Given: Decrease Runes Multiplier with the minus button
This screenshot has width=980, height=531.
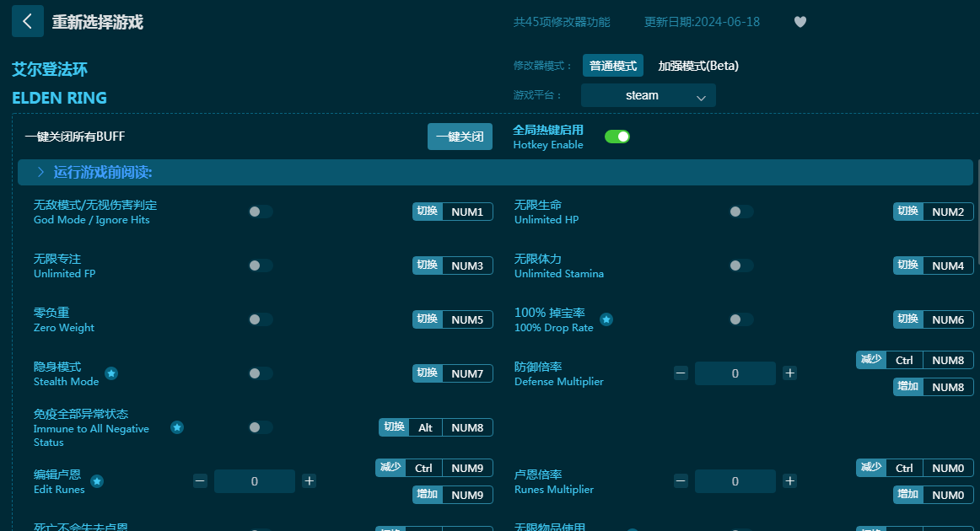Looking at the screenshot, I should coord(681,481).
